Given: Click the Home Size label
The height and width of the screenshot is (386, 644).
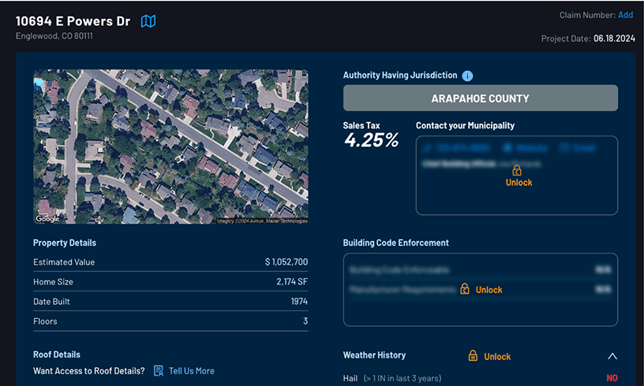Looking at the screenshot, I should (53, 282).
